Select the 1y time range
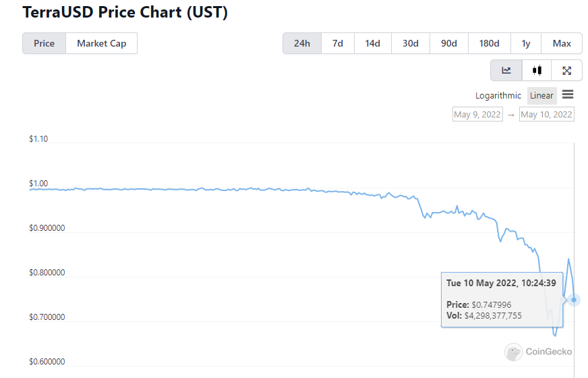This screenshot has width=588, height=378. pos(526,43)
